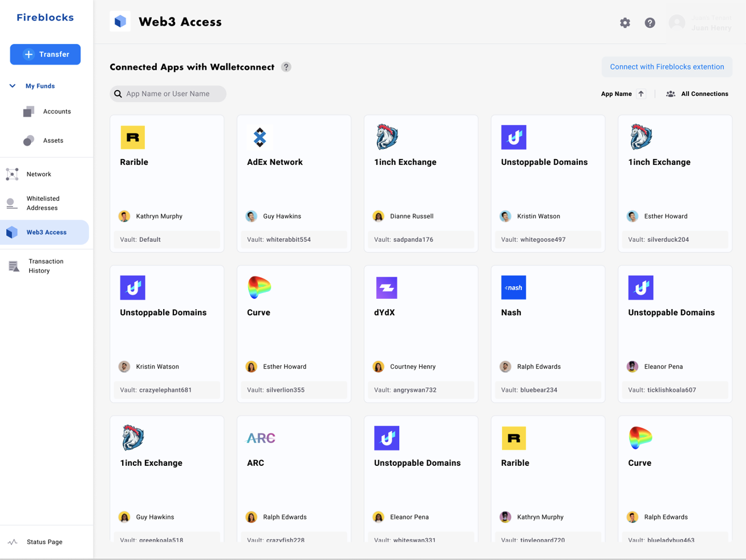Click Connect with Fireblocks extension
The image size is (746, 560).
[667, 67]
